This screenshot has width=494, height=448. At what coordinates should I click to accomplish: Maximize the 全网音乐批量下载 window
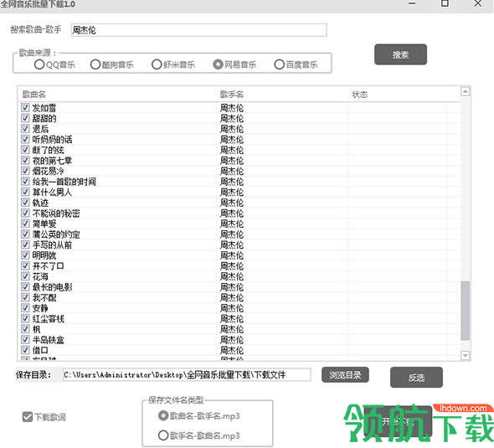tap(445, 3)
